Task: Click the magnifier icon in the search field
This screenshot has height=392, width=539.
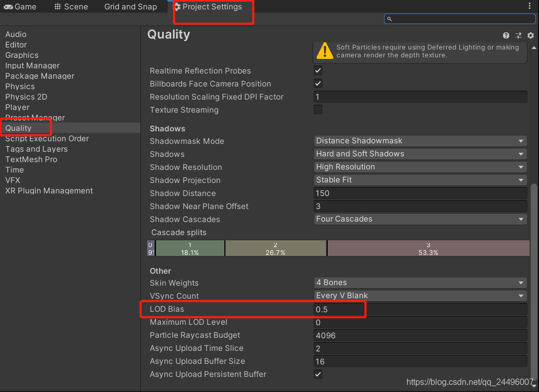Action: [x=389, y=19]
